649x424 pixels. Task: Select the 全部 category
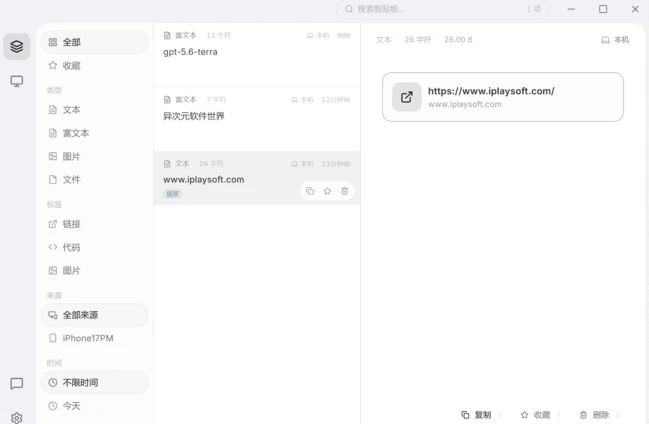94,42
